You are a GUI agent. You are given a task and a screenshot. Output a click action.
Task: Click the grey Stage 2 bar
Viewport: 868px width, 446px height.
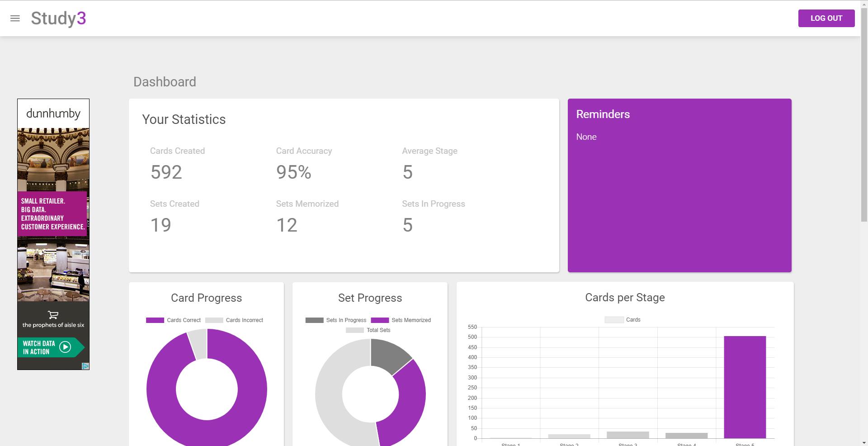pyautogui.click(x=569, y=437)
